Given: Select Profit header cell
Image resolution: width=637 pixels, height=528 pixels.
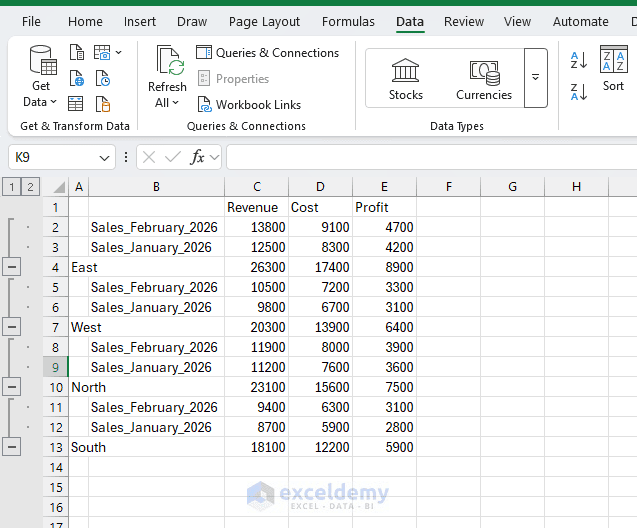Looking at the screenshot, I should (384, 207).
